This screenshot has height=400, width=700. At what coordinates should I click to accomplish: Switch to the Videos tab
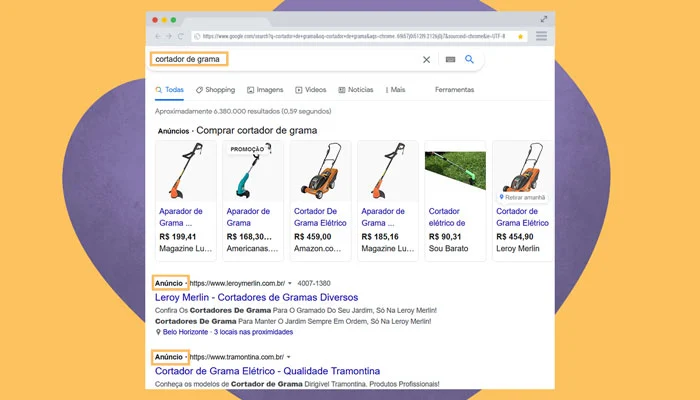click(311, 90)
